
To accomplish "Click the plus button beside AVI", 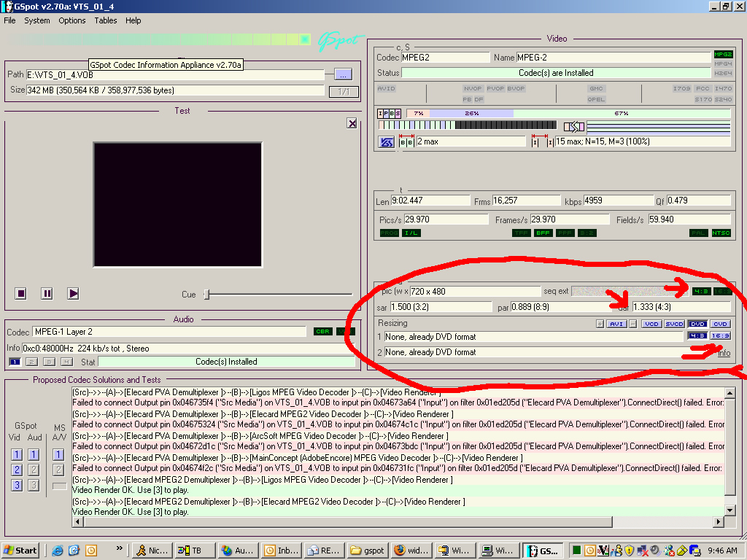I will [x=600, y=324].
